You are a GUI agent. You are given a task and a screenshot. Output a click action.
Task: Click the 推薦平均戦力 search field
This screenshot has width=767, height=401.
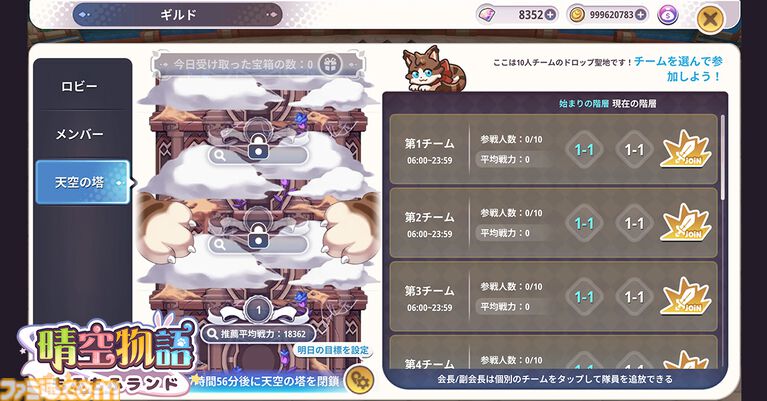pyautogui.click(x=258, y=334)
